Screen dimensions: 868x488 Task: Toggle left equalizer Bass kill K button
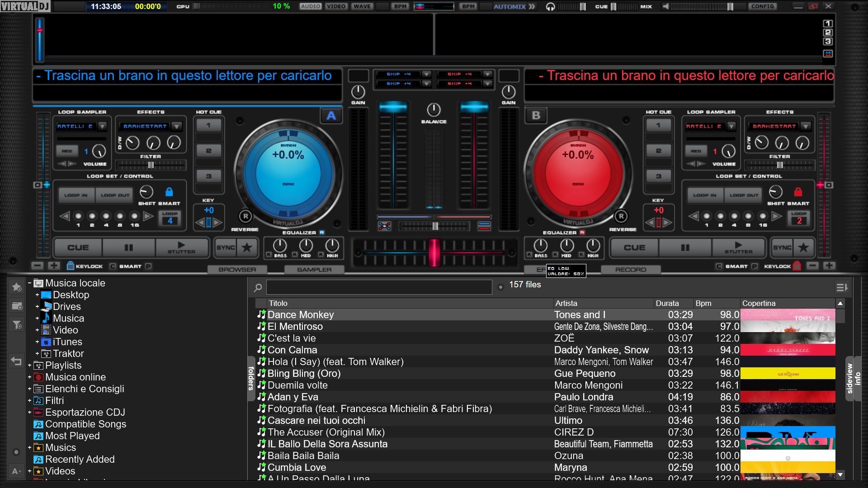[x=269, y=255]
